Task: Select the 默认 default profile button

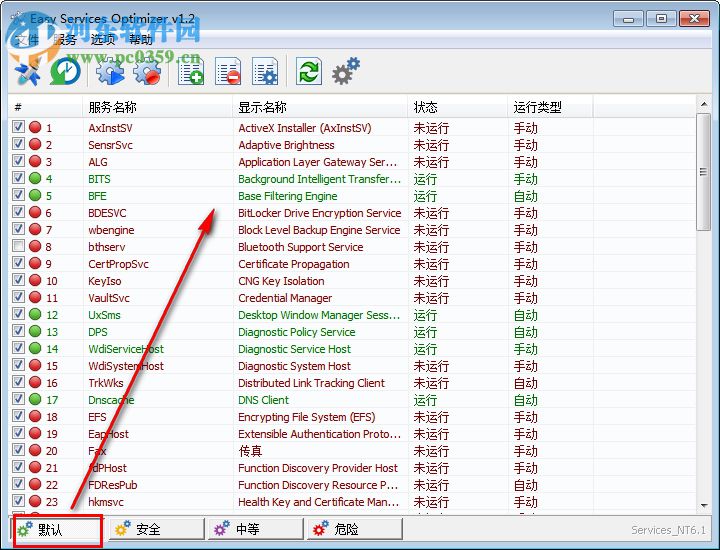Action: 56,530
